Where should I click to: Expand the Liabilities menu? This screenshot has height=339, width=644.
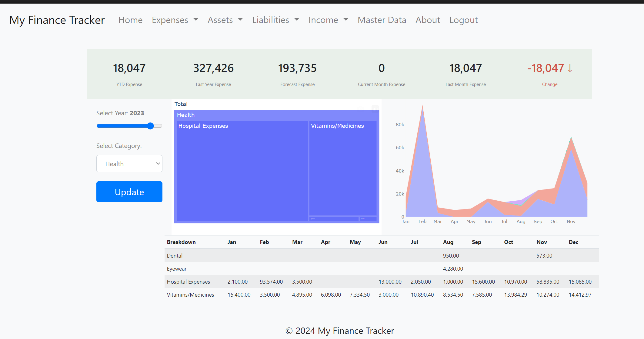tap(275, 20)
